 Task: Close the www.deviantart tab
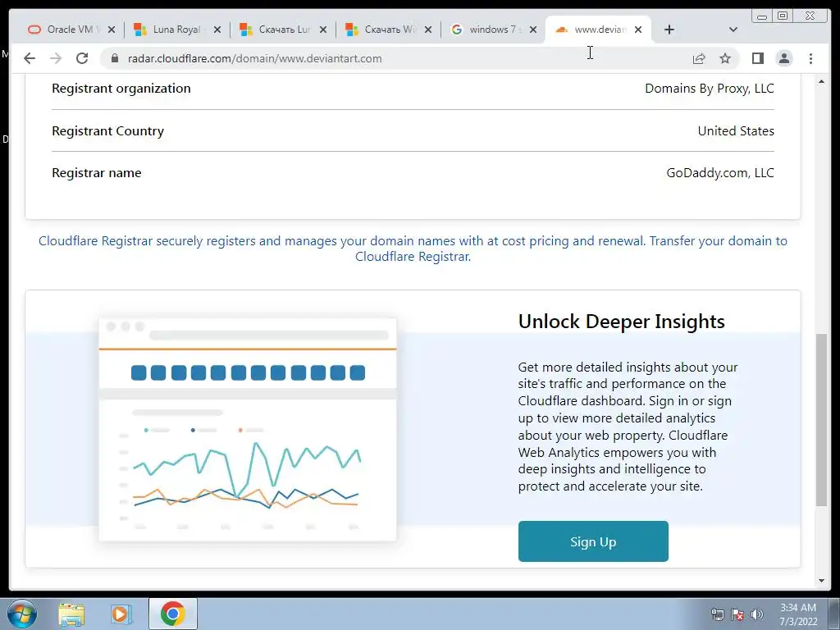point(638,30)
